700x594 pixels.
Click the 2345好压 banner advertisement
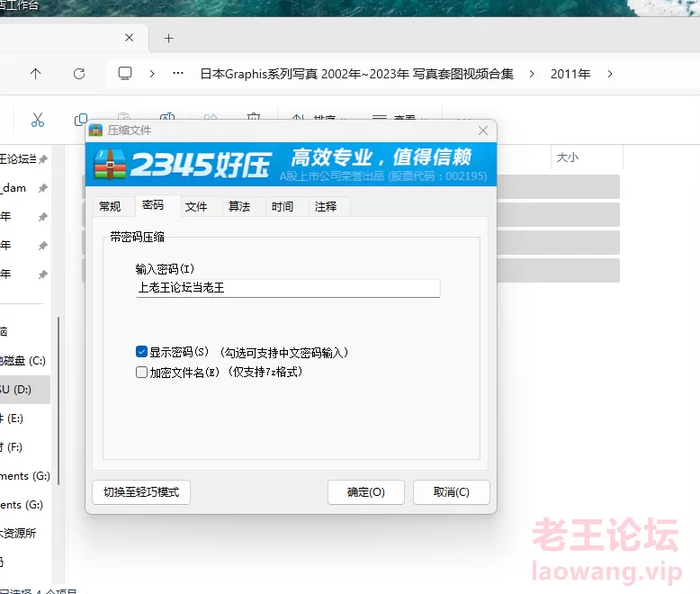click(x=292, y=164)
